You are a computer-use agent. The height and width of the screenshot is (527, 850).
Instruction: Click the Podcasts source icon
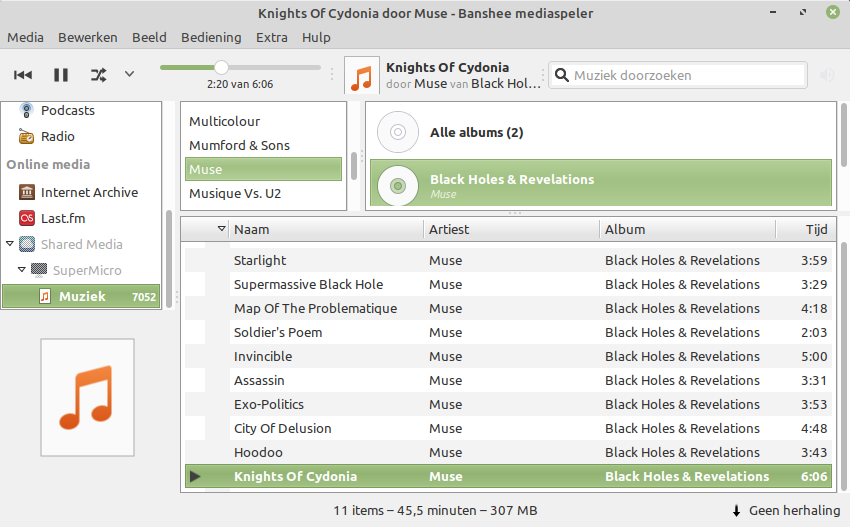click(x=26, y=110)
